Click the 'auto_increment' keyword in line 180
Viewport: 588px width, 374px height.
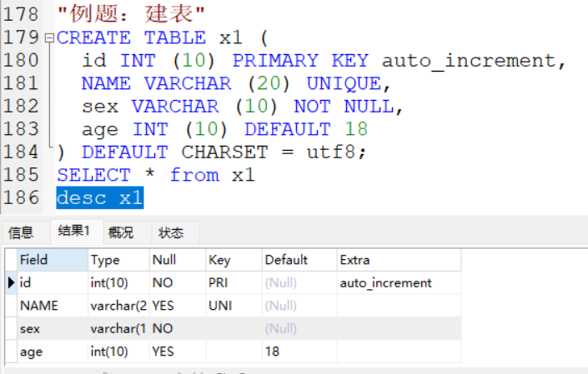(469, 61)
